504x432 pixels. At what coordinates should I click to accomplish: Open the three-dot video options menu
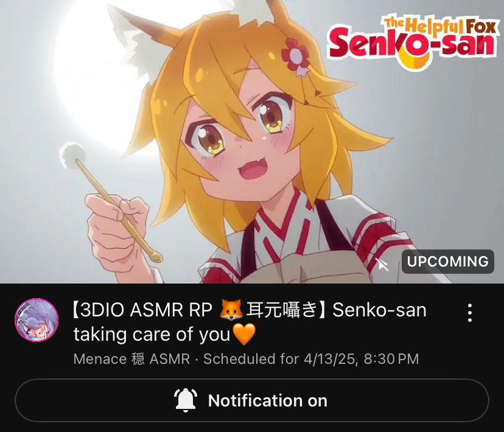[469, 313]
